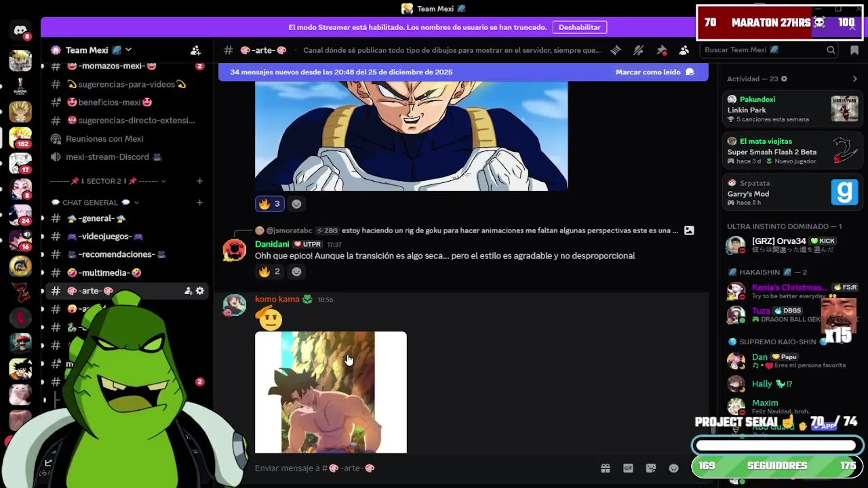The image size is (868, 488).
Task: Open -arte- channel settings gear
Action: pyautogui.click(x=200, y=291)
